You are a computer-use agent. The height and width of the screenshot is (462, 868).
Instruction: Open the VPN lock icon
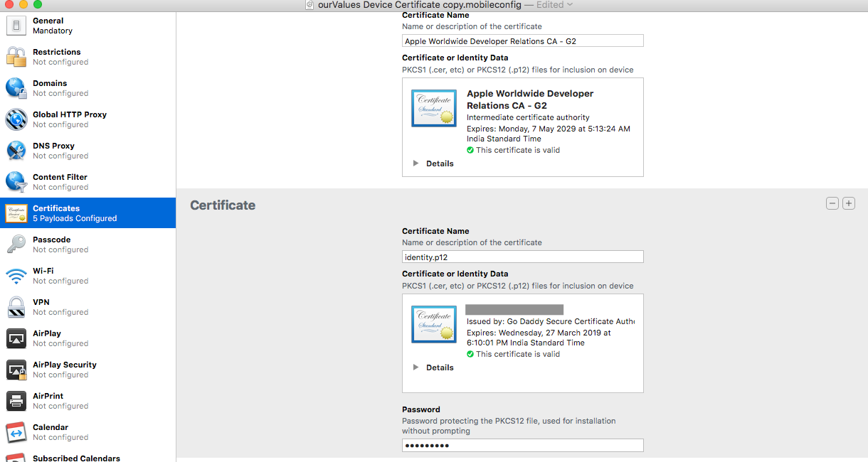16,307
